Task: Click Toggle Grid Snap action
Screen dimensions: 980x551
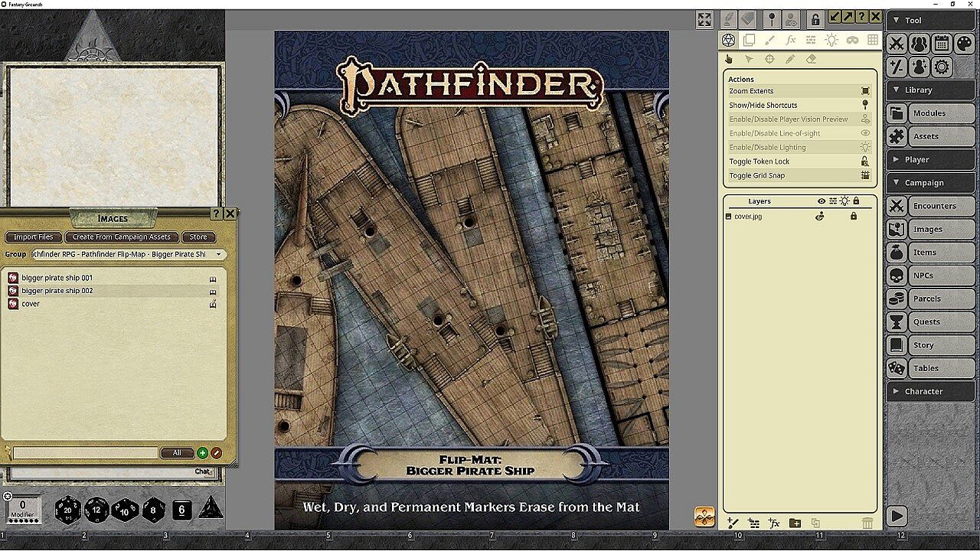Action: [x=799, y=175]
